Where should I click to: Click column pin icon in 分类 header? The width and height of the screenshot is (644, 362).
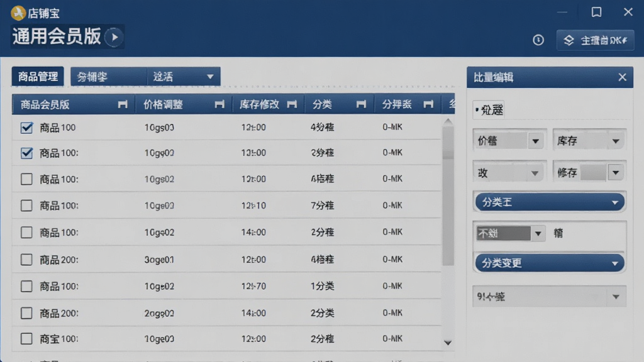click(x=361, y=104)
